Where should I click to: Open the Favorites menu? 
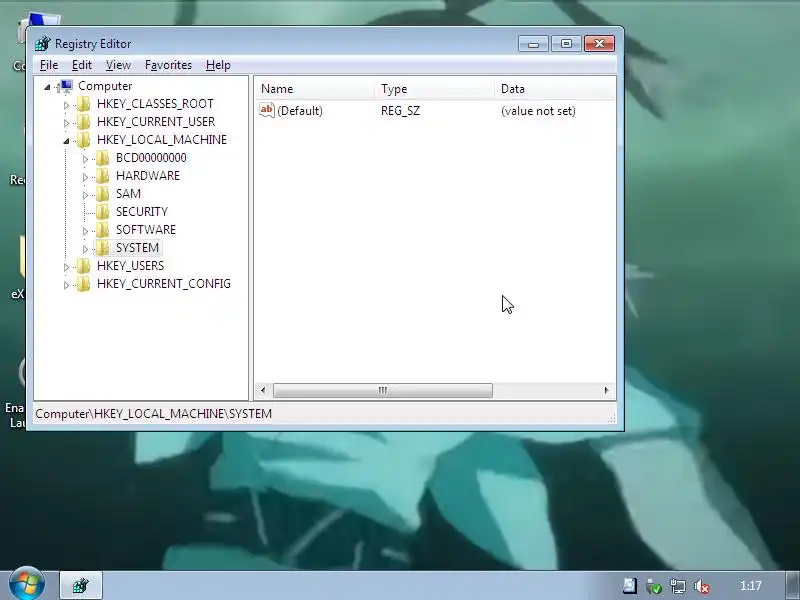168,65
